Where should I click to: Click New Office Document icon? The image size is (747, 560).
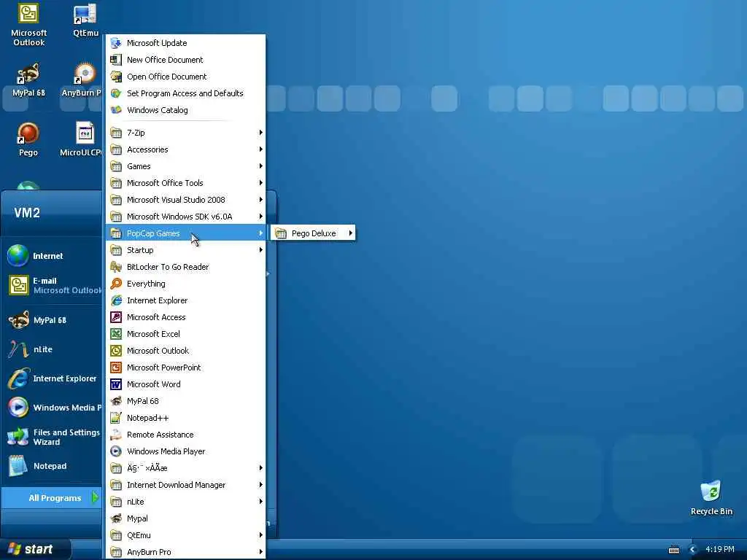[x=116, y=60]
